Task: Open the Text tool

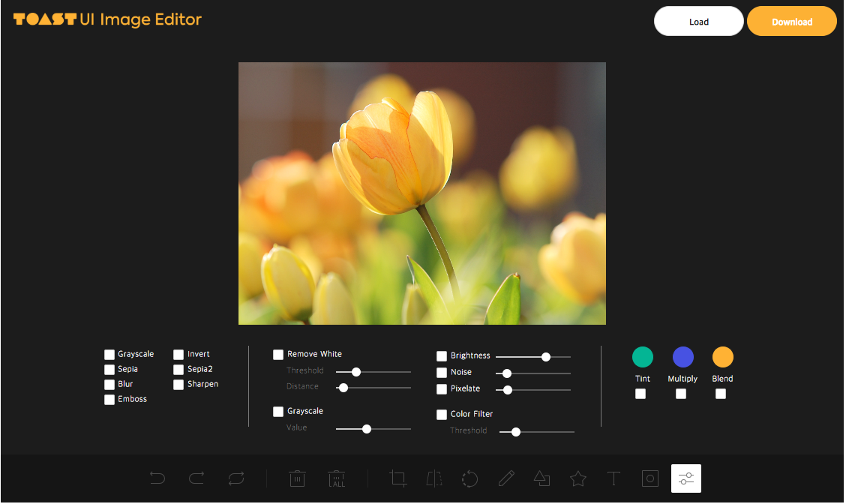Action: pos(613,478)
